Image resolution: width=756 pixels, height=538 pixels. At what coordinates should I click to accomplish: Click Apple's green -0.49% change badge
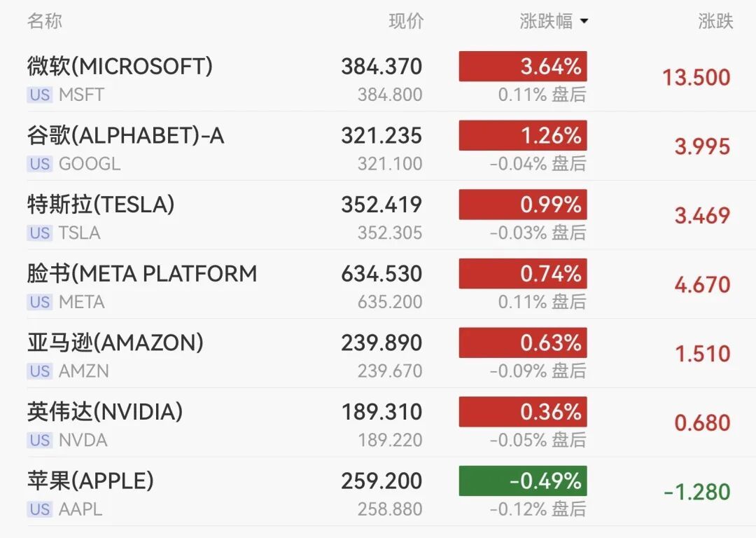(x=523, y=481)
